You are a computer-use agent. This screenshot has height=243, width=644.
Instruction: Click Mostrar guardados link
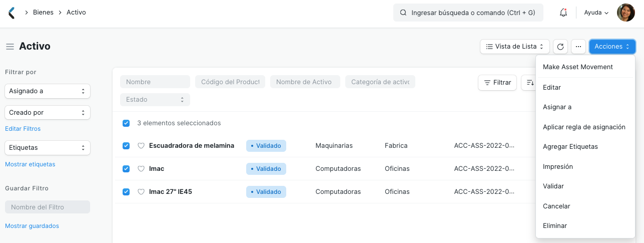click(x=32, y=226)
